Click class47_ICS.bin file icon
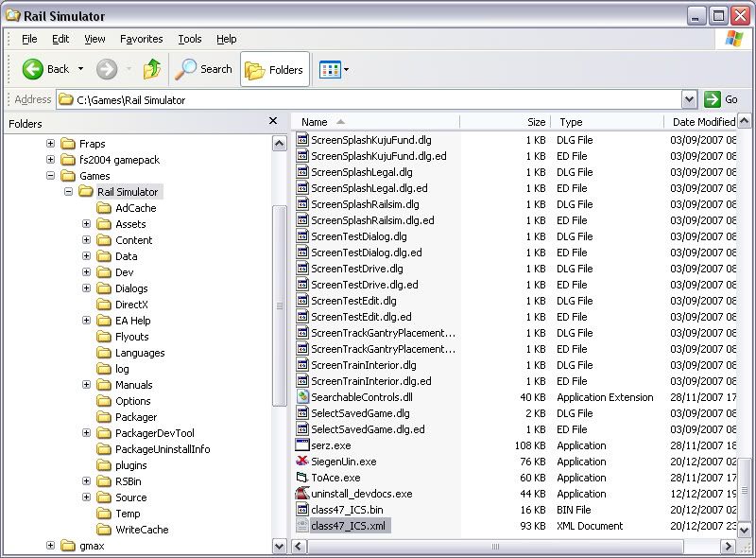Screen dimensions: 756x558 click(x=302, y=509)
